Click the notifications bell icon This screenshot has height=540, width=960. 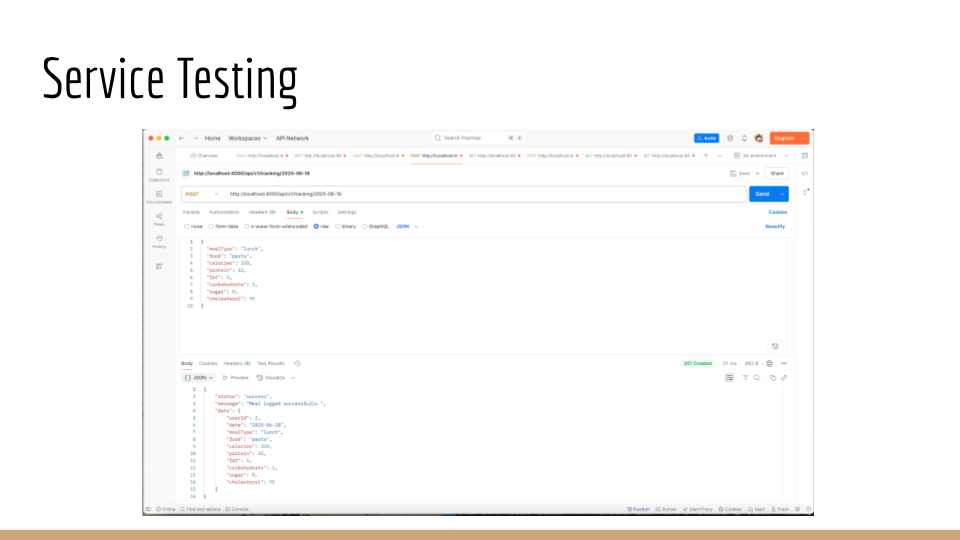pos(745,138)
